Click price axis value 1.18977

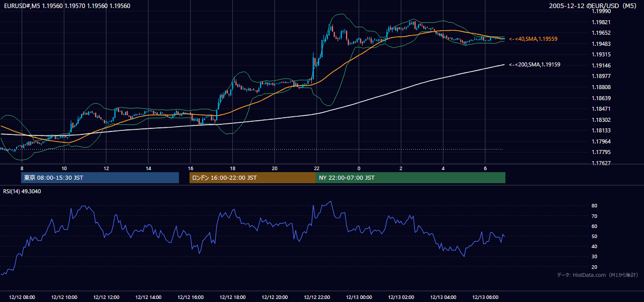pyautogui.click(x=601, y=76)
